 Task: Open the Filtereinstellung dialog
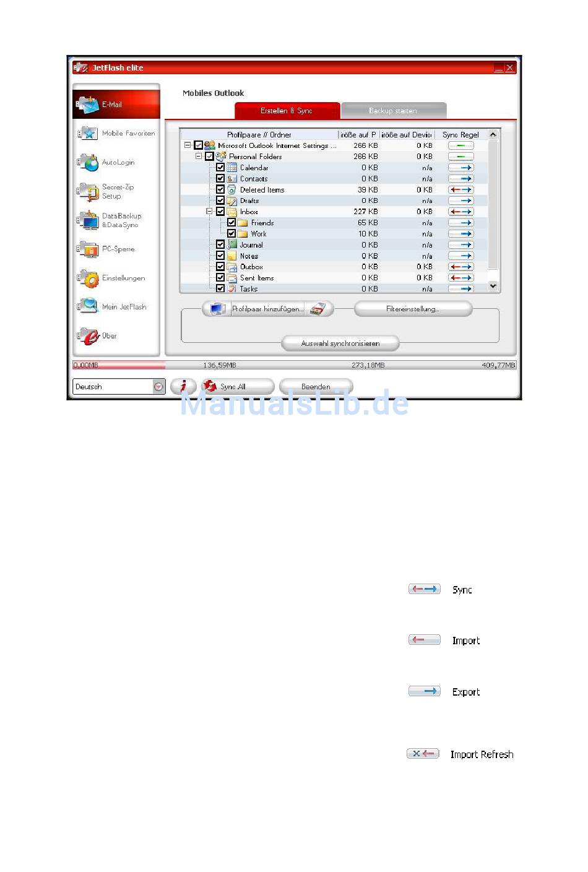point(413,309)
